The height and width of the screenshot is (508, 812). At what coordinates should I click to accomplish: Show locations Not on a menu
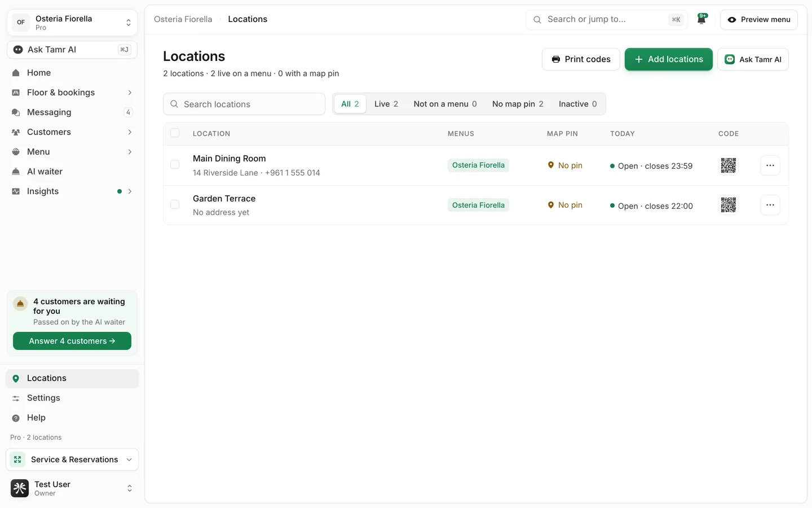[445, 104]
